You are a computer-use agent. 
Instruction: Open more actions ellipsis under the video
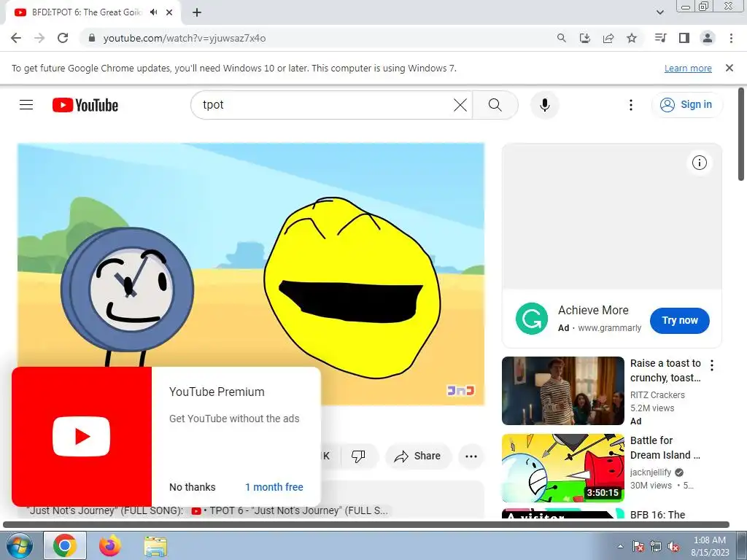[471, 456]
